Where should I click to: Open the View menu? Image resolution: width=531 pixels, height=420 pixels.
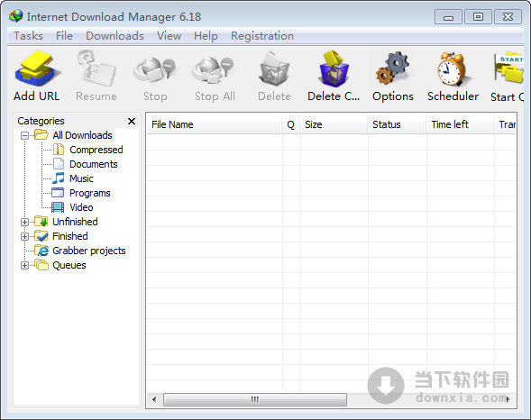tap(169, 35)
